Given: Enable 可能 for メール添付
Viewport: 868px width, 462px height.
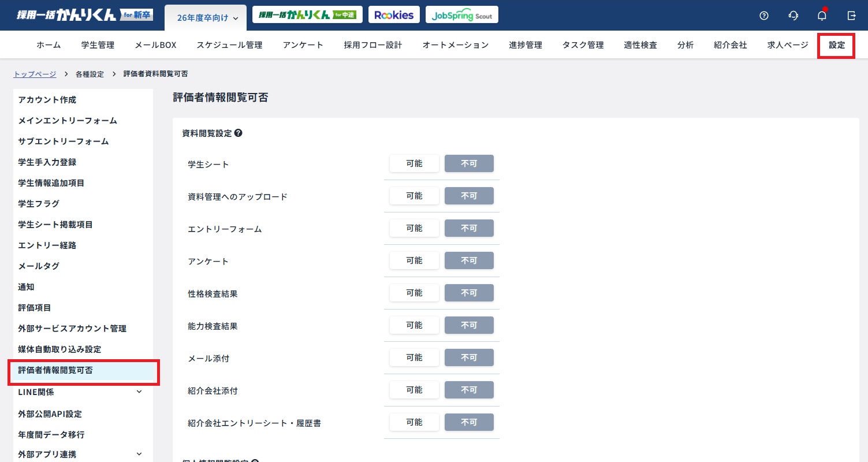Looking at the screenshot, I should pyautogui.click(x=414, y=357).
